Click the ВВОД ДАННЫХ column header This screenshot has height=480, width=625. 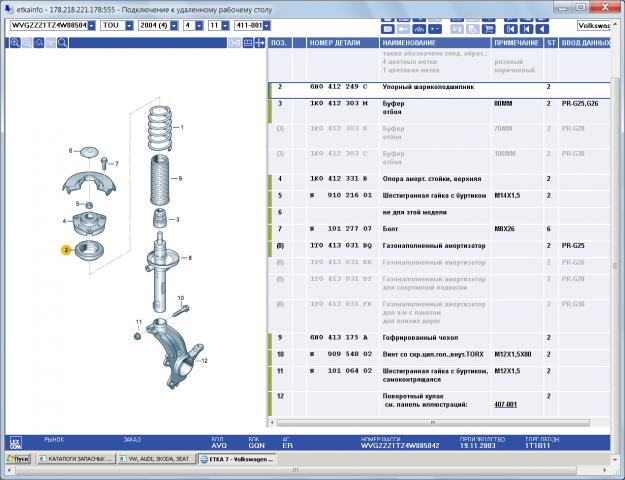[x=585, y=43]
